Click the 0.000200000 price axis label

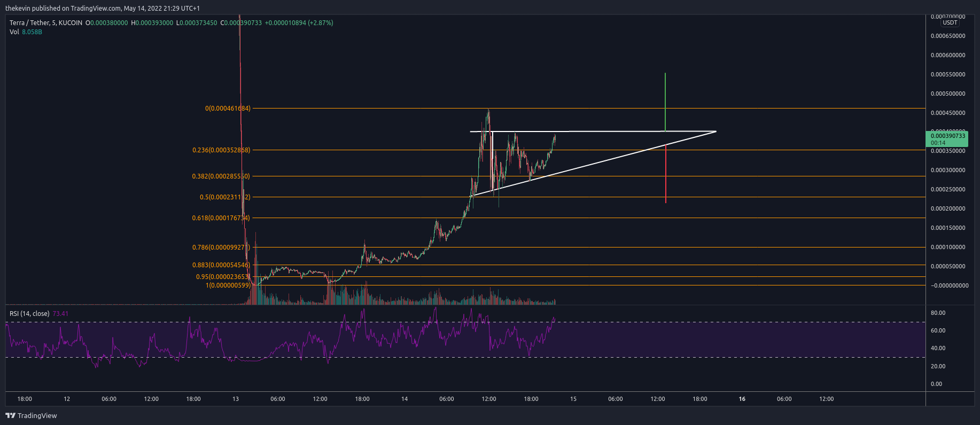(948, 209)
